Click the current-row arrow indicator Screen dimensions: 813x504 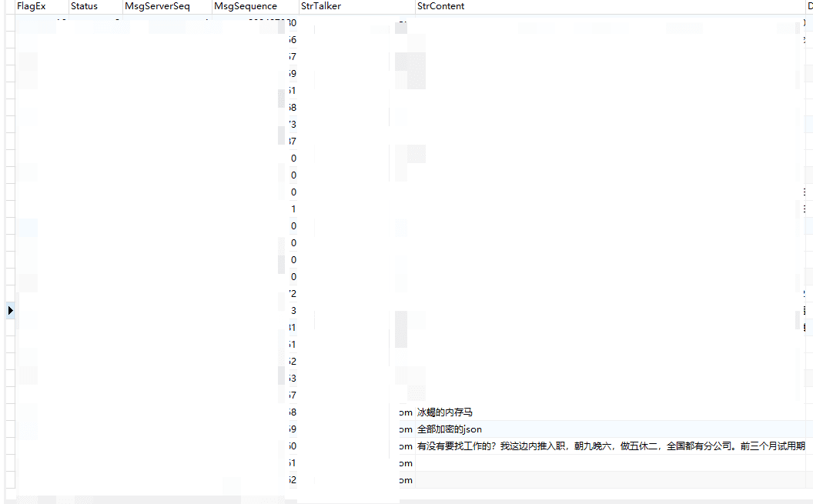point(10,310)
